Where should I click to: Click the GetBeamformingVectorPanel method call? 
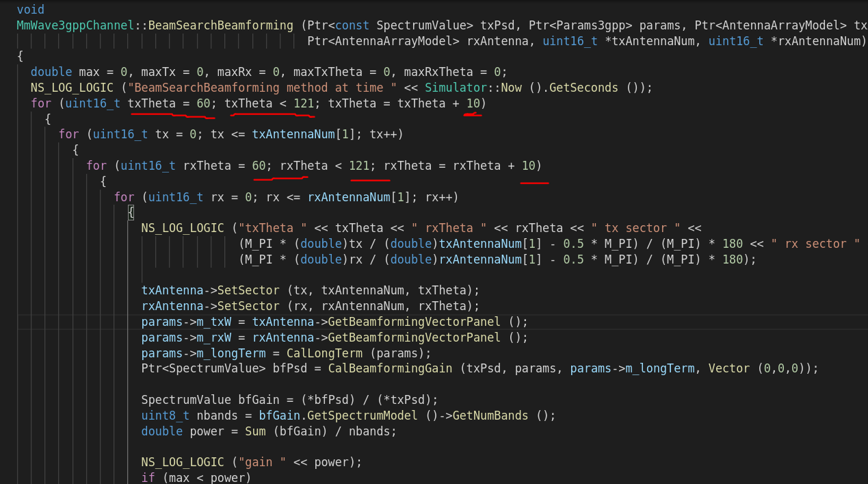[413, 321]
